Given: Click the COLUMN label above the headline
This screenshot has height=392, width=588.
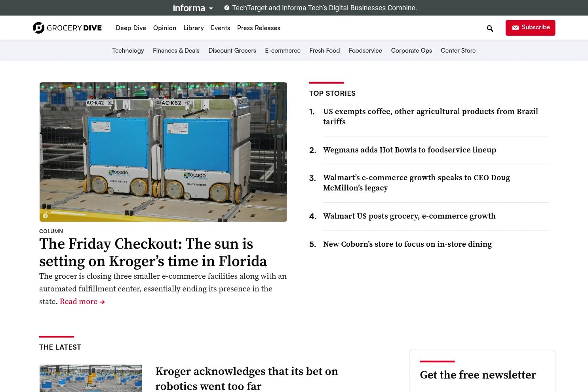Looking at the screenshot, I should tap(51, 231).
